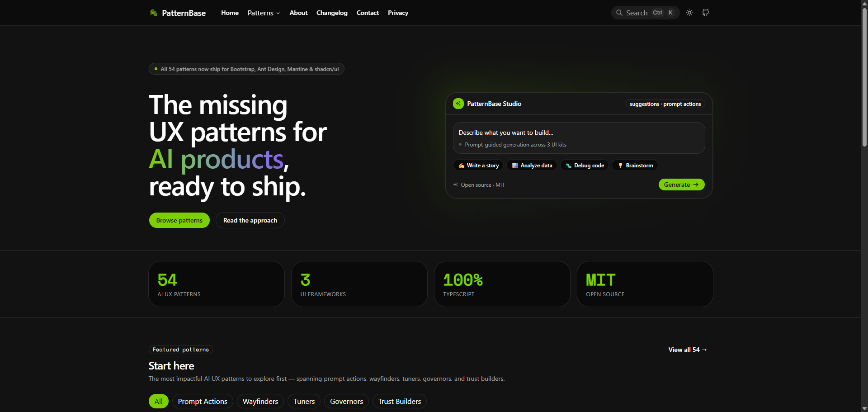Click the PatternBase Studio green logo icon
The width and height of the screenshot is (868, 412).
click(458, 104)
